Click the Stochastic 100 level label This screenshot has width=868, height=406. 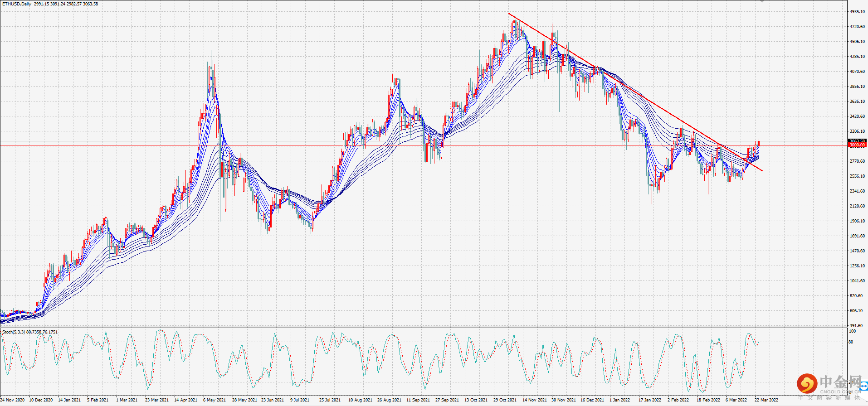tap(853, 332)
